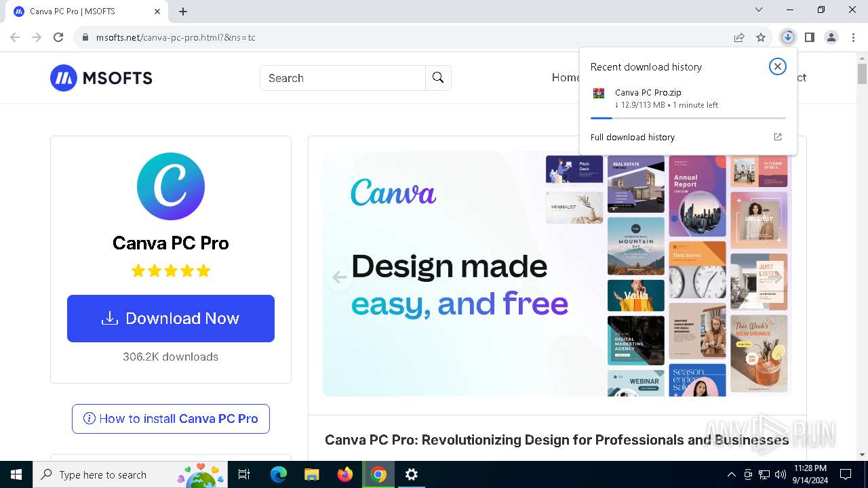Click the Canva banner image
The width and height of the screenshot is (868, 488).
(x=557, y=274)
